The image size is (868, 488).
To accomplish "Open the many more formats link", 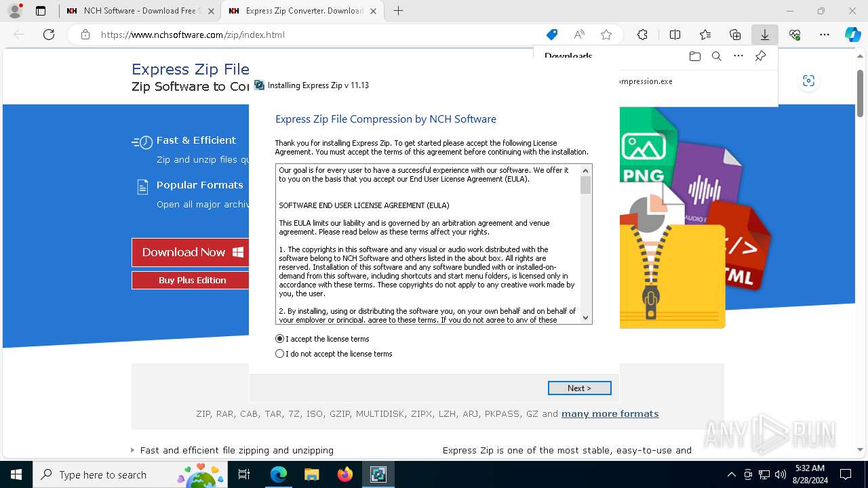I will coord(610,413).
